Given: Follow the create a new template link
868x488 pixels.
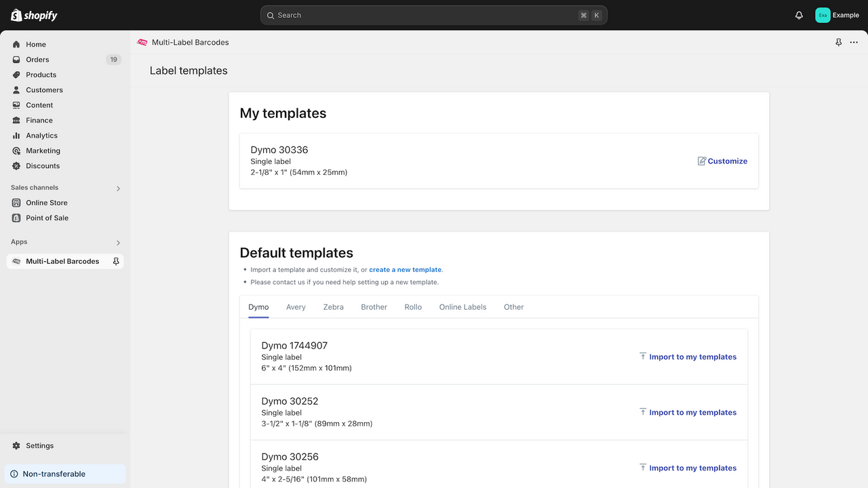Looking at the screenshot, I should 406,270.
